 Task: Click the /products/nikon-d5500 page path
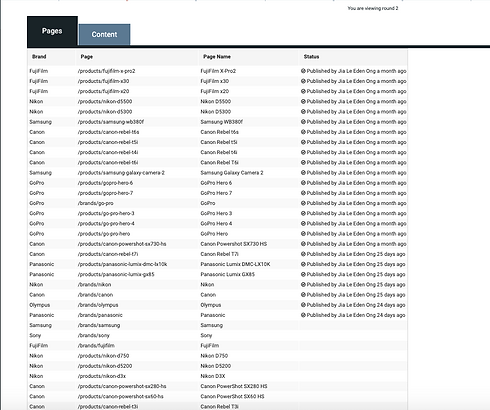coord(105,101)
